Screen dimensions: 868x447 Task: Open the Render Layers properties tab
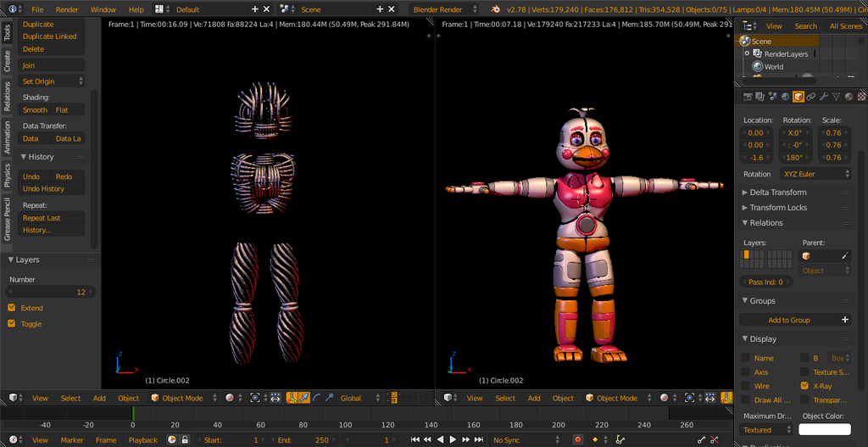760,97
